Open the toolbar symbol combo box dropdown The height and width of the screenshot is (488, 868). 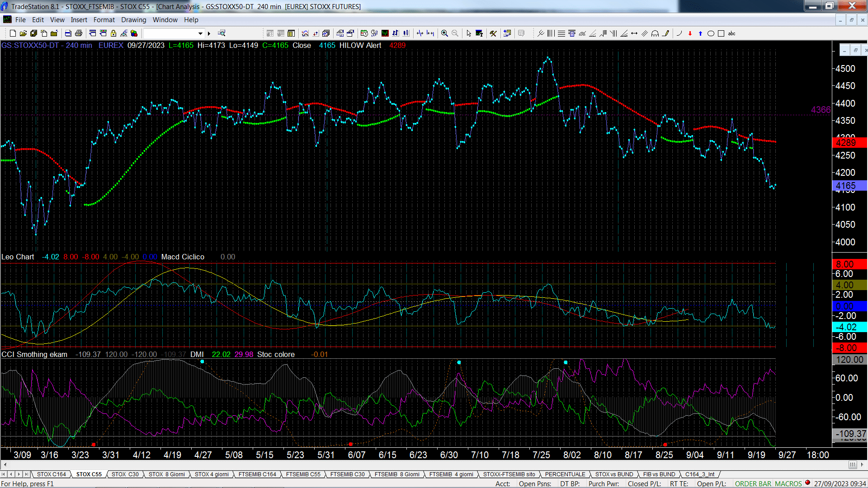200,33
